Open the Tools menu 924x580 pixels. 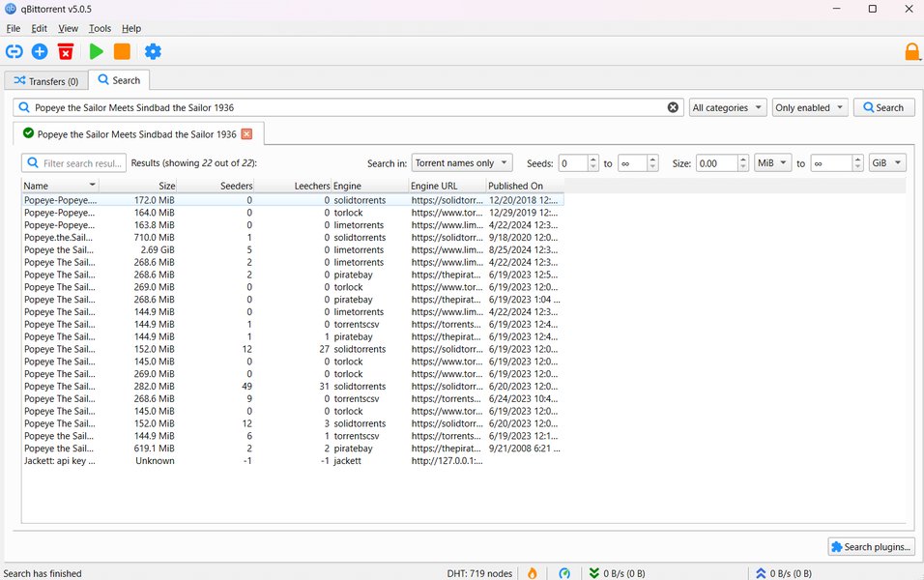(100, 28)
